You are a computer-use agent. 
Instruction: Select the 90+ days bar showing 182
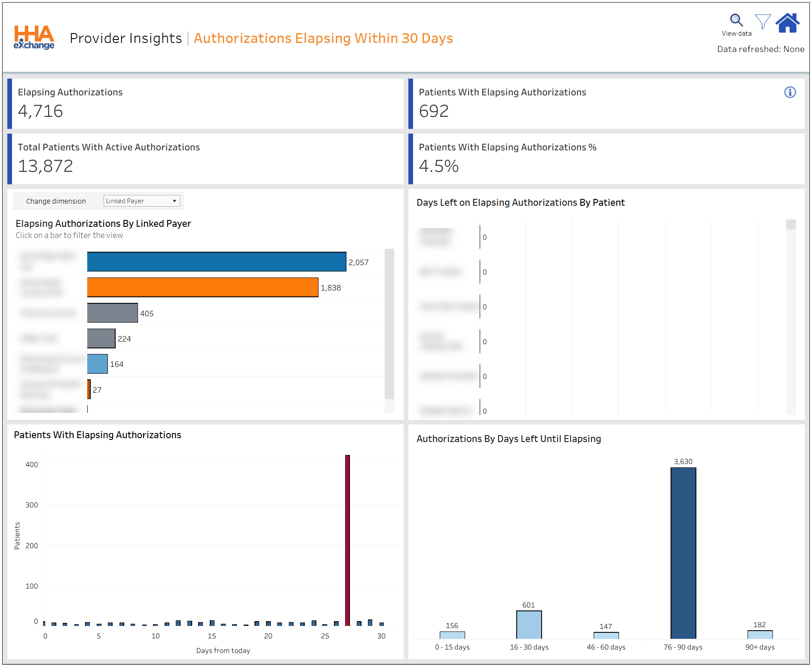click(x=760, y=634)
